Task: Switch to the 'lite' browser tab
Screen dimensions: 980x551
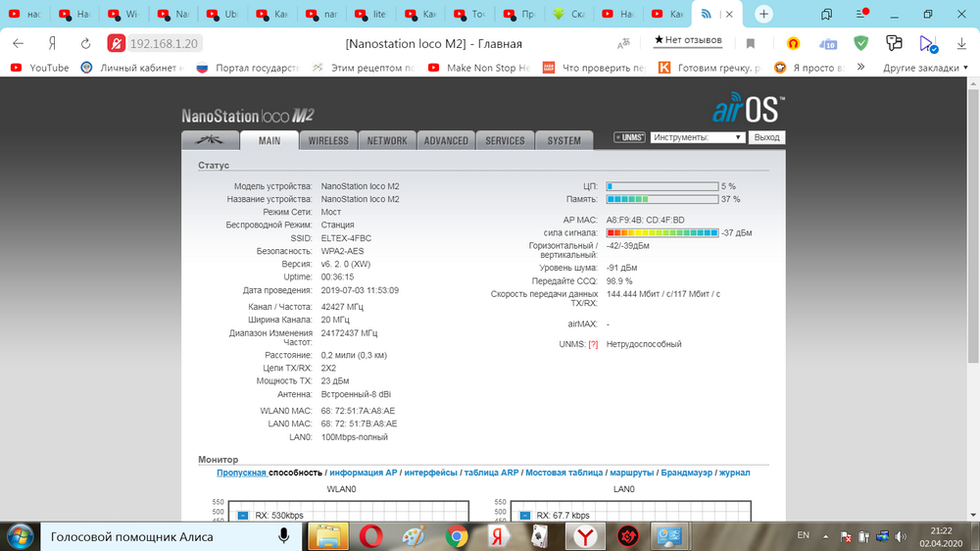Action: coord(371,14)
